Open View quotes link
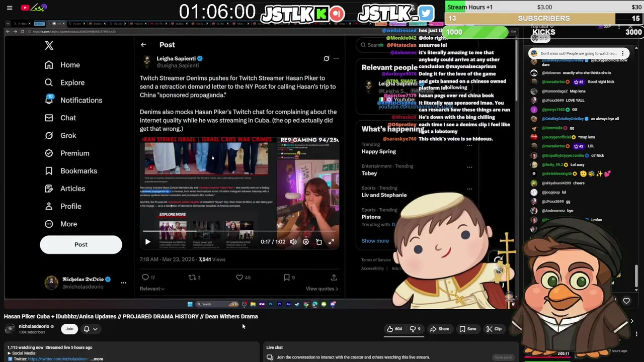644x362 pixels. pyautogui.click(x=322, y=289)
